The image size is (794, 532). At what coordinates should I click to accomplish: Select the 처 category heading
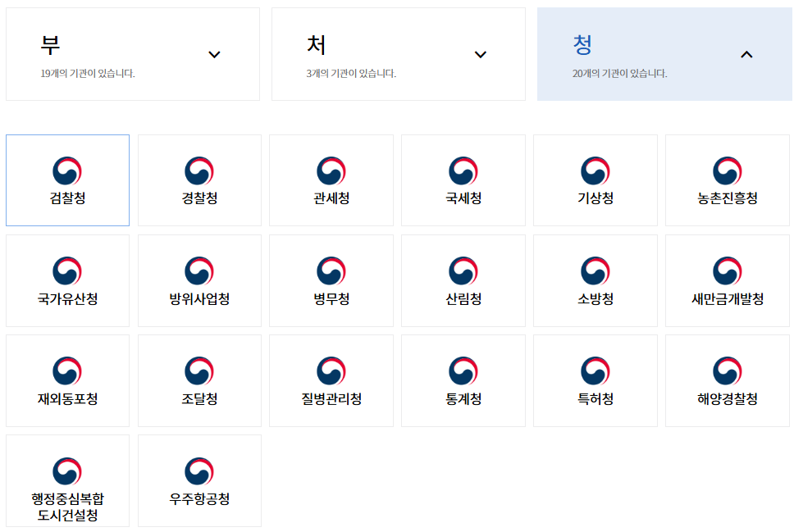click(x=316, y=45)
